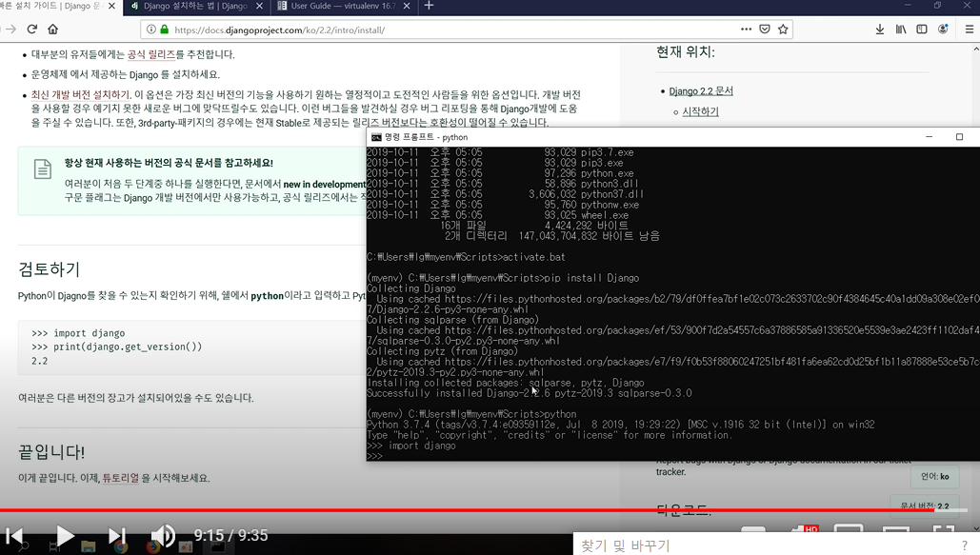Image resolution: width=980 pixels, height=555 pixels.
Task: Click the command prompt title bar icon
Action: [x=375, y=137]
